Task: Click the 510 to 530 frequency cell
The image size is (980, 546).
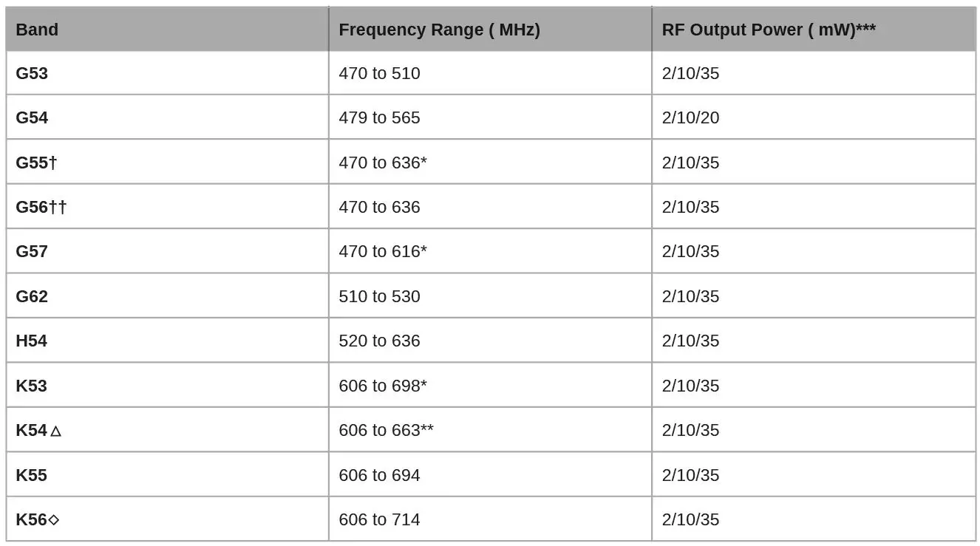Action: pos(379,296)
